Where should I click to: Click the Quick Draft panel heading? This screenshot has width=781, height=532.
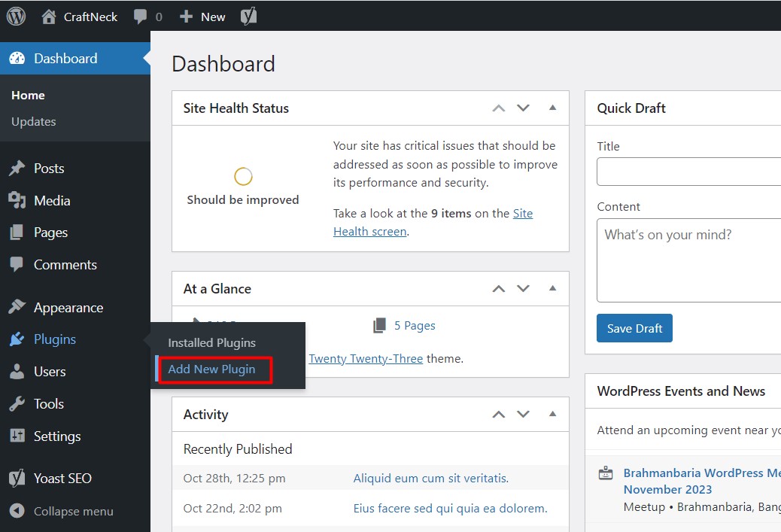631,108
